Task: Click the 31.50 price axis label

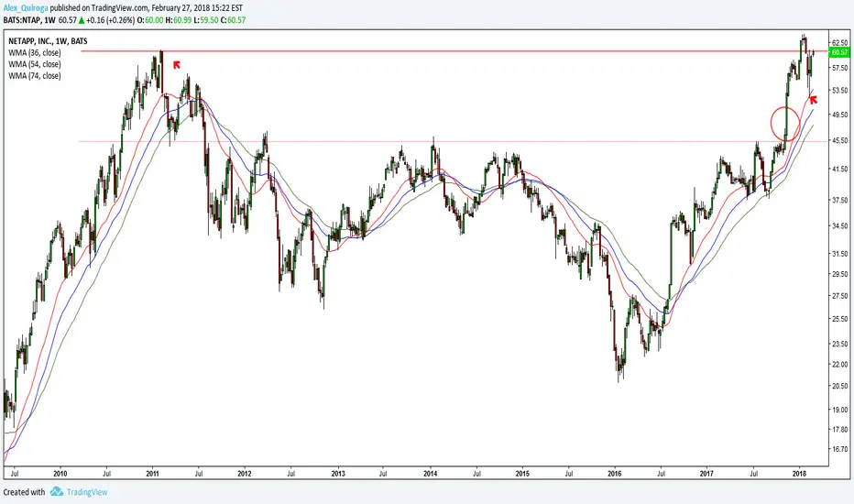Action: (839, 253)
